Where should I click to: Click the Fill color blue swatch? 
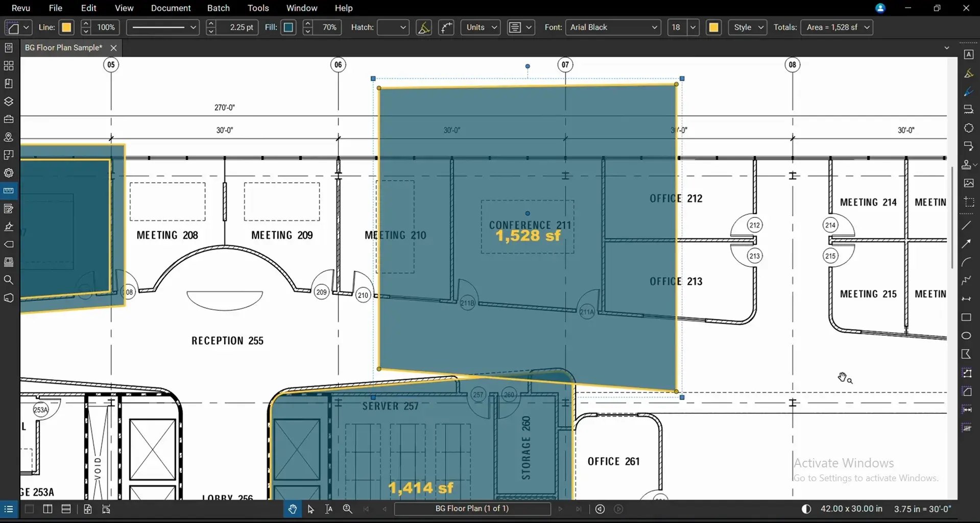tap(288, 28)
